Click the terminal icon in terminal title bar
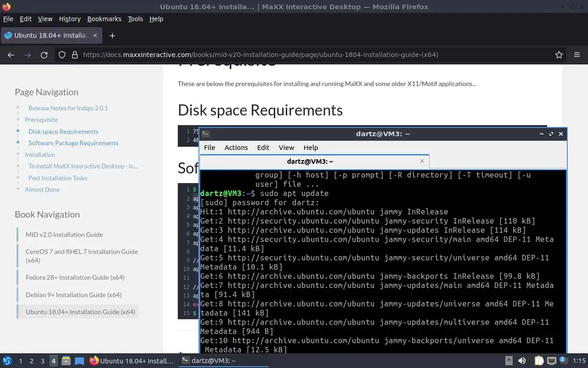This screenshot has height=368, width=588. 206,134
